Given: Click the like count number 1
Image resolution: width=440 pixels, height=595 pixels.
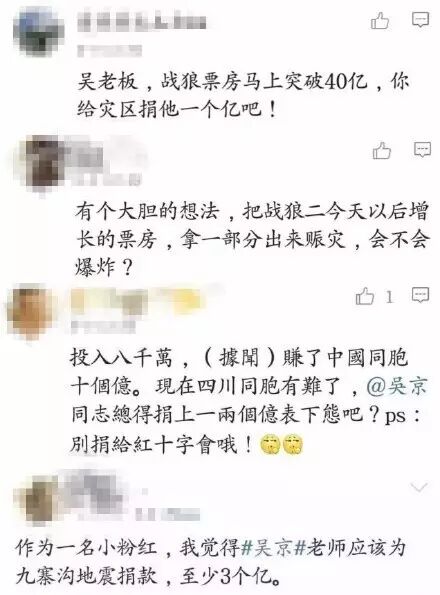Looking at the screenshot, I should pyautogui.click(x=389, y=297).
